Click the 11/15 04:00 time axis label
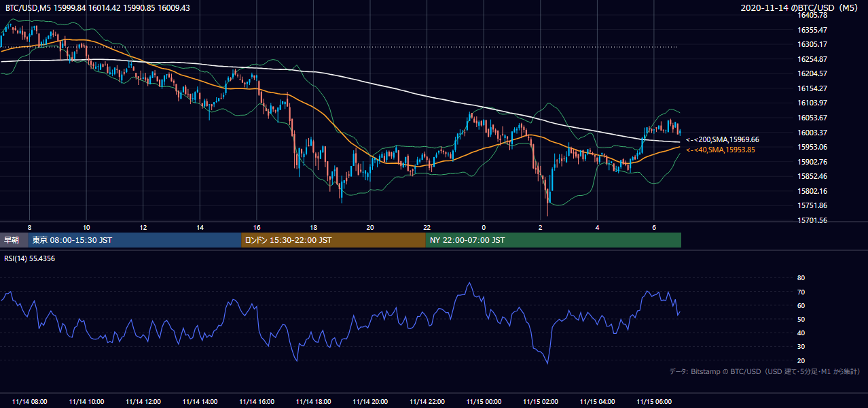868x408 pixels. 597,402
